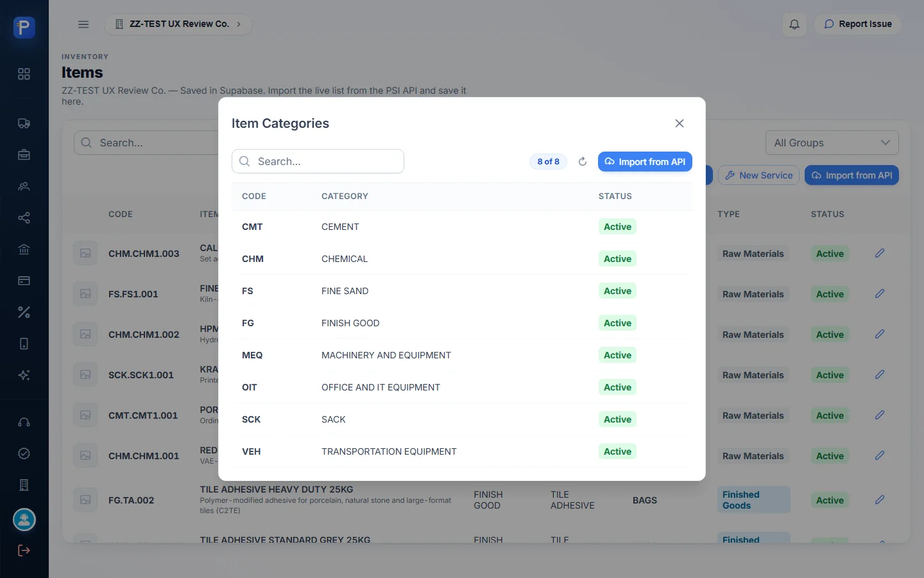Edit item FG.TA.002 with pencil icon
This screenshot has width=924, height=578.
click(880, 500)
